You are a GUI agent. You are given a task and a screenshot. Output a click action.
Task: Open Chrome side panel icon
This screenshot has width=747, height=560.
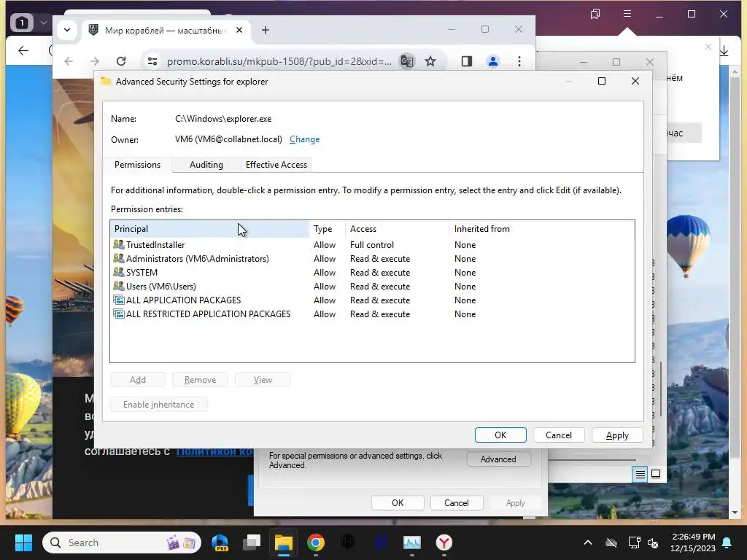tap(466, 61)
